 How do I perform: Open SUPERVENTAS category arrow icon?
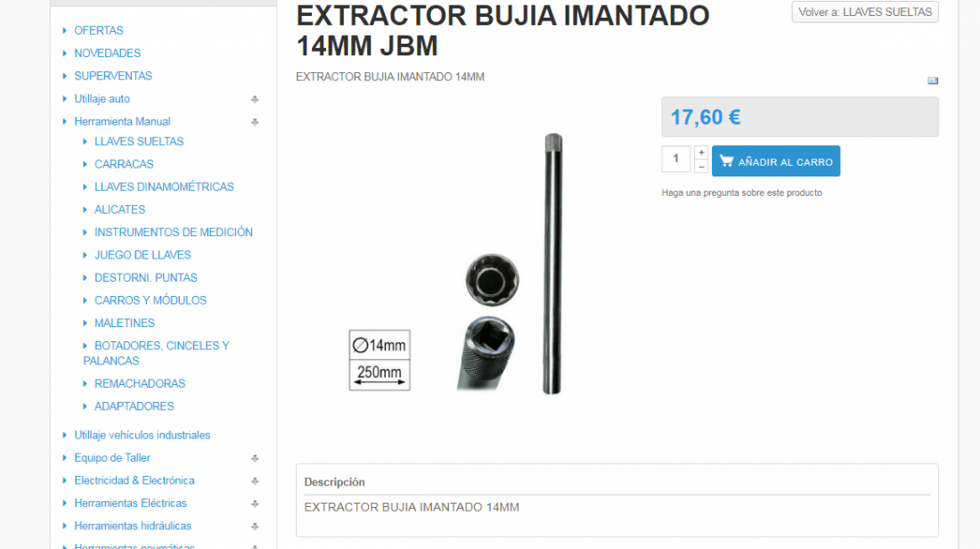[x=64, y=76]
